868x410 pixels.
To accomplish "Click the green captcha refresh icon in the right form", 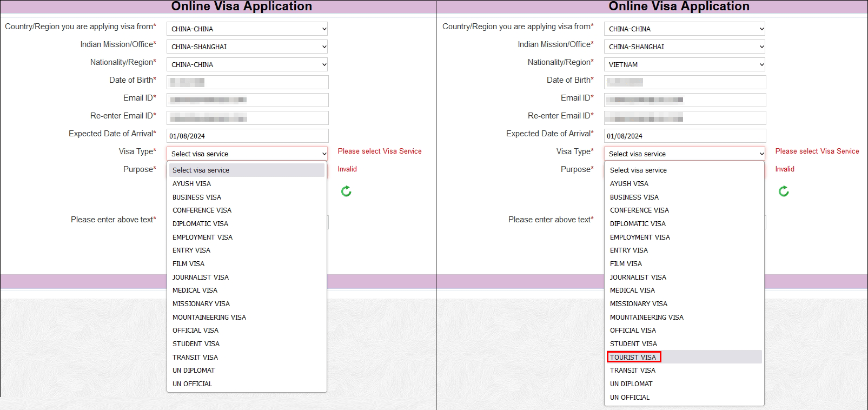I will (x=784, y=191).
